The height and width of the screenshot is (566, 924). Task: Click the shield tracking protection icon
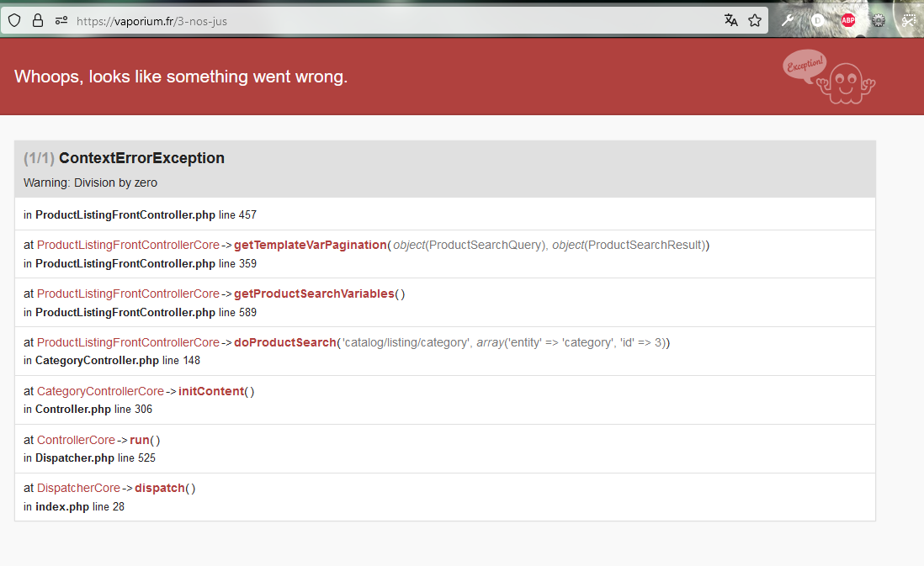(x=14, y=21)
